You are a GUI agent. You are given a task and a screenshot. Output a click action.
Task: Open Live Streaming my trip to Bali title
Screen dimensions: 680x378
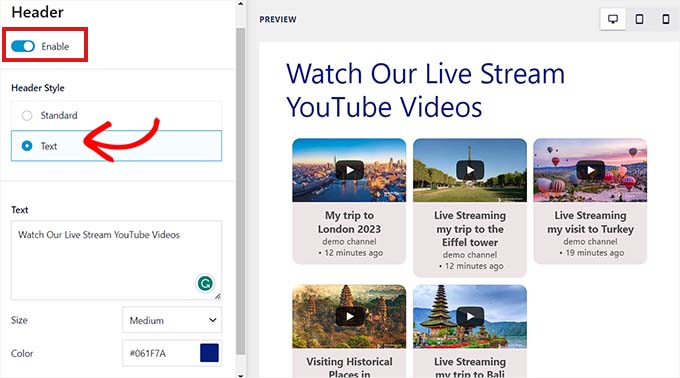[x=470, y=367]
